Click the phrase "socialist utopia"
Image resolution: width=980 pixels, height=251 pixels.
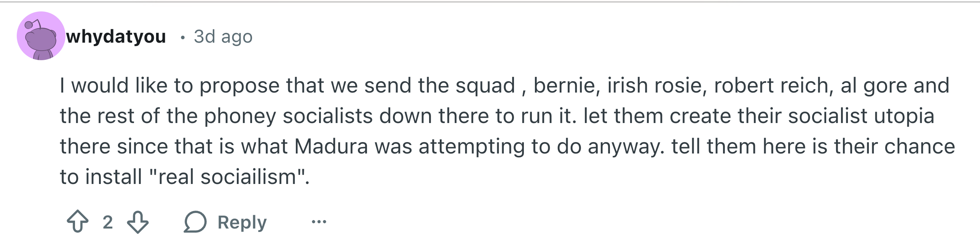tap(861, 116)
